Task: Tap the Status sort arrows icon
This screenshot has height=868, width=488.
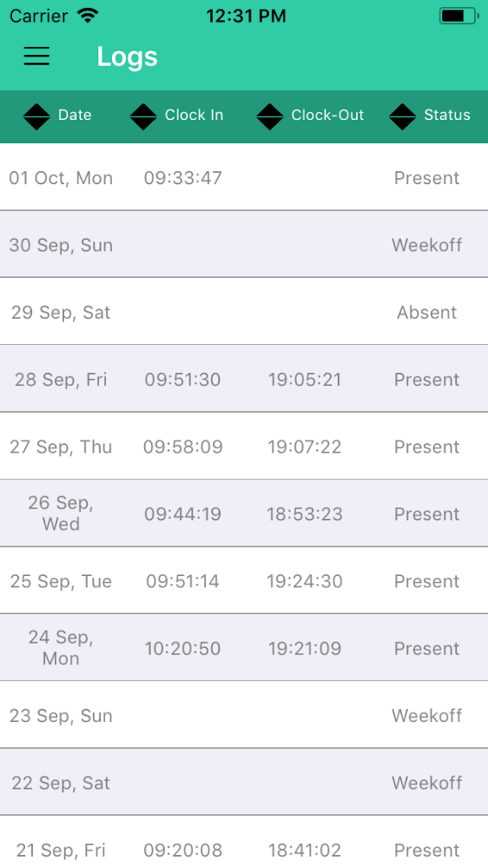Action: (403, 117)
